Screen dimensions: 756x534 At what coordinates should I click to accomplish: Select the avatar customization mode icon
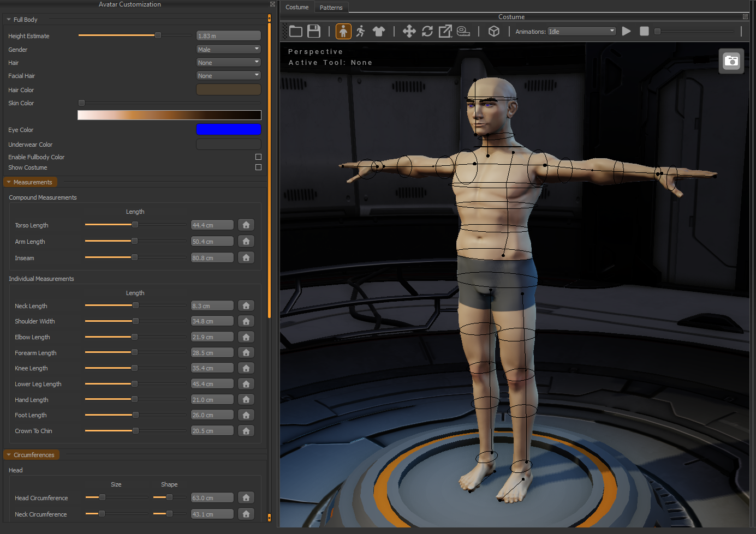tap(343, 31)
